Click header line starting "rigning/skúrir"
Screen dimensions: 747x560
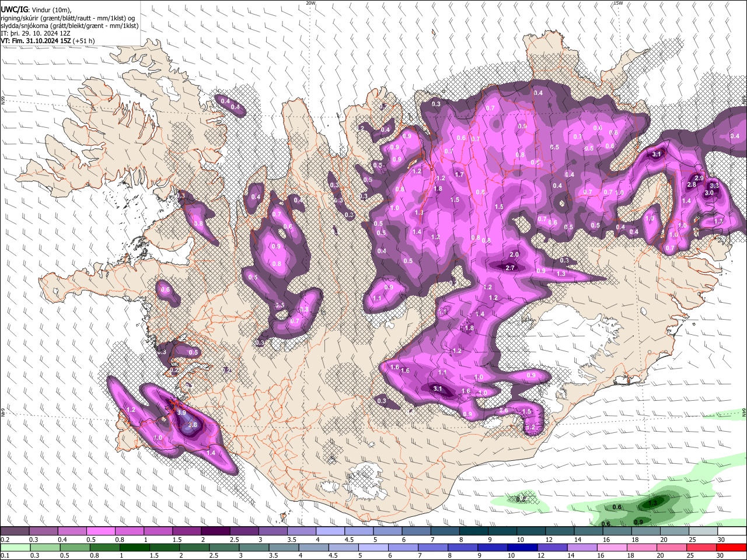tap(68, 18)
